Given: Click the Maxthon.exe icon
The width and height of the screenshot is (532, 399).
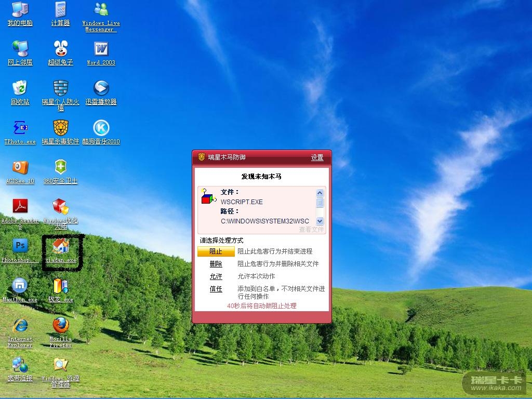Looking at the screenshot, I should click(x=20, y=290).
